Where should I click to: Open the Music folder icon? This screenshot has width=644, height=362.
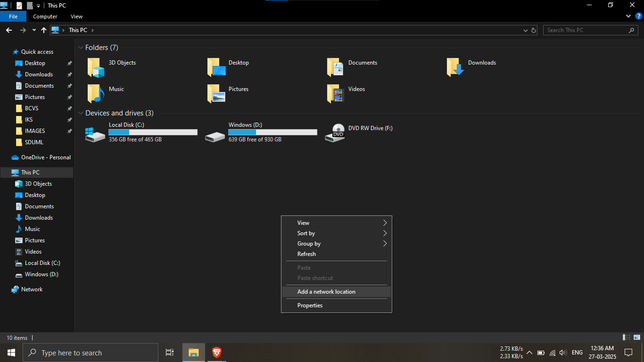tap(96, 94)
